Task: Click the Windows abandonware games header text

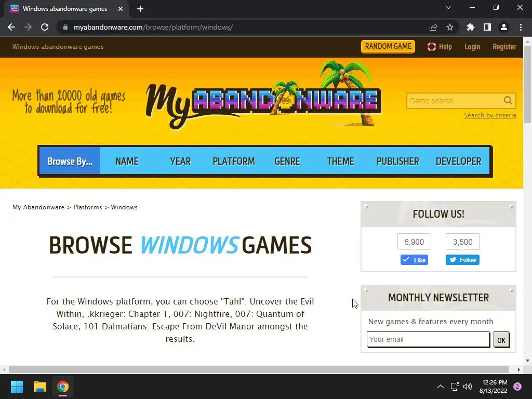Action: coord(58,47)
